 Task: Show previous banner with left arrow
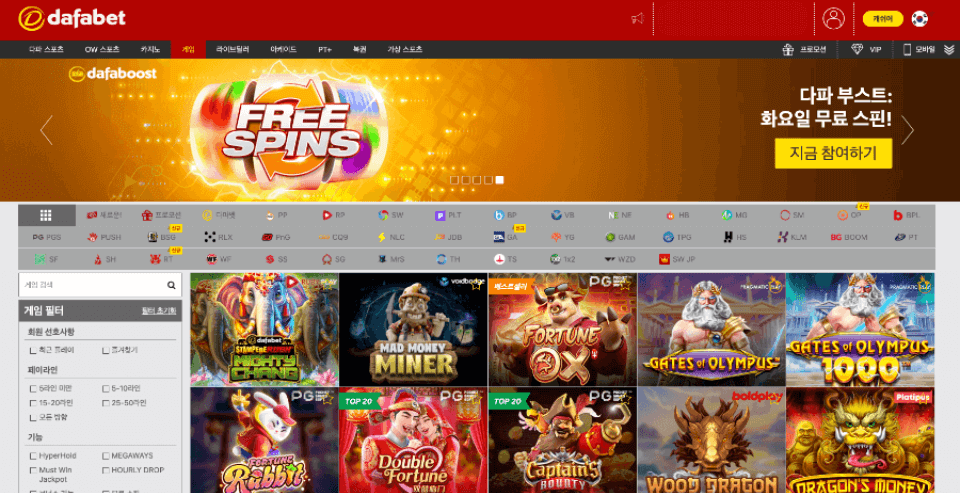(x=47, y=130)
